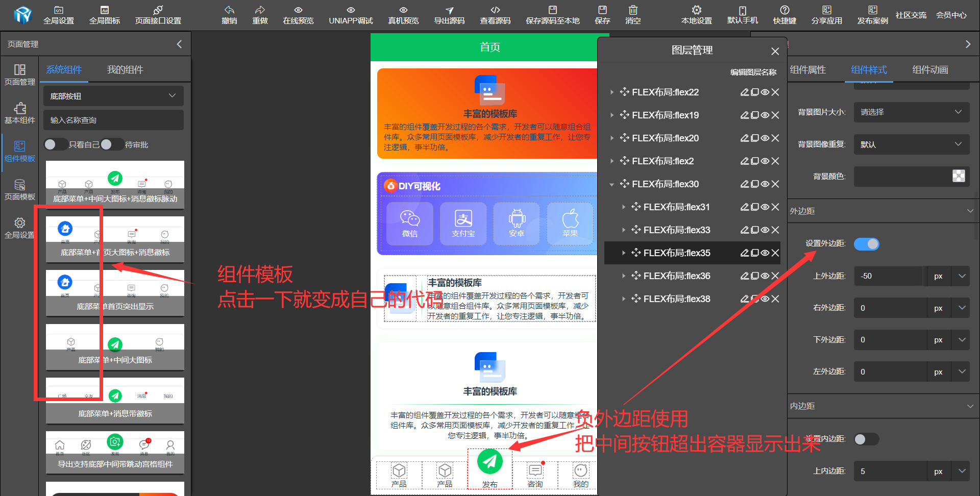This screenshot has height=496, width=980.
Task: Tap the 微信 tile in preview
Action: coord(410,224)
